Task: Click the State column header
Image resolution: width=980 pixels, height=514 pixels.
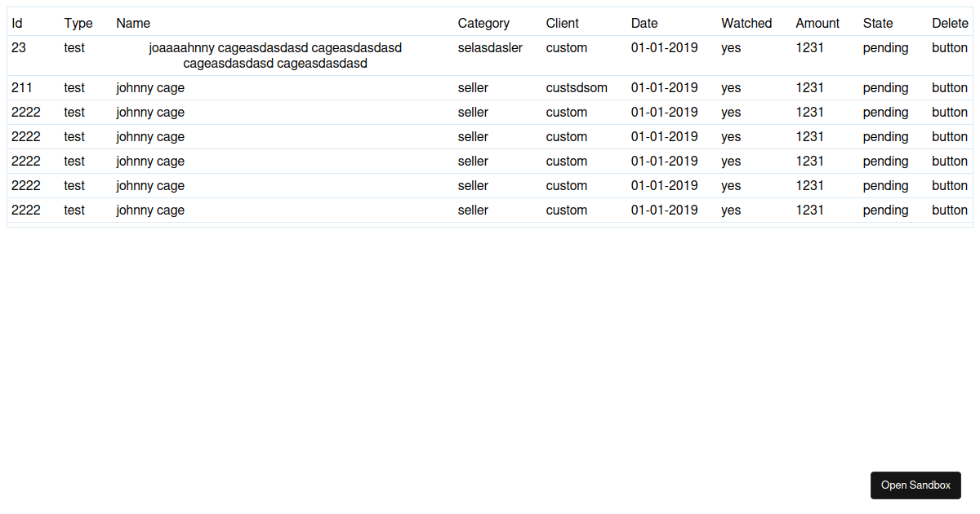Action: click(x=877, y=23)
